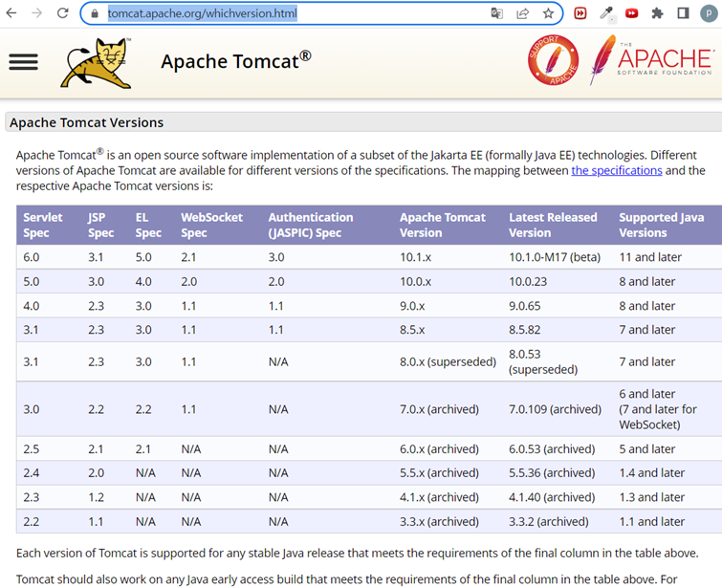722x588 pixels.
Task: Click the Apache Tomcat Version header
Action: (443, 225)
